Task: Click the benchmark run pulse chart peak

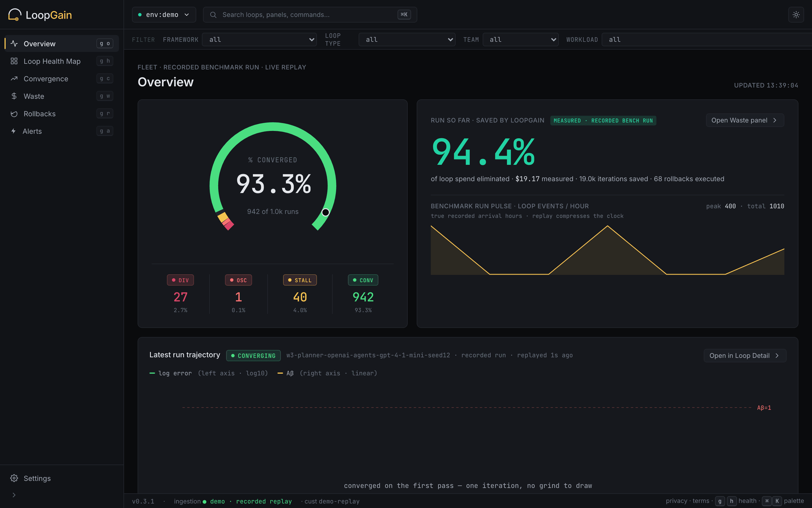Action: click(x=607, y=226)
